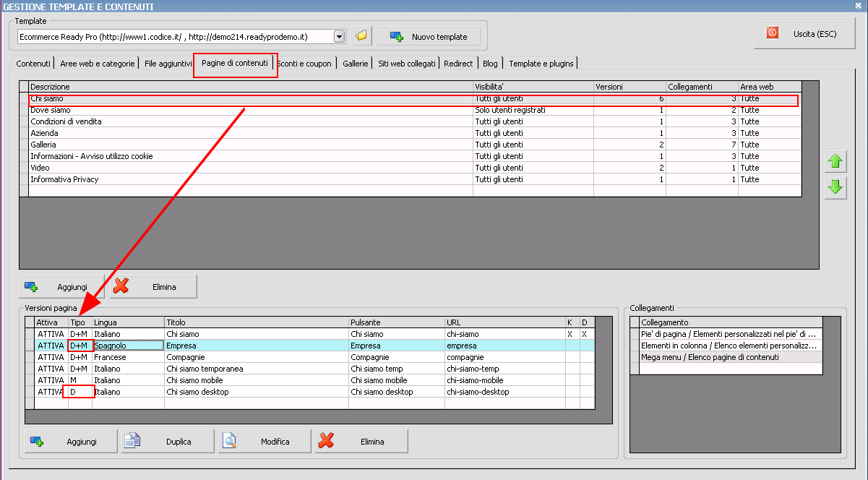Switch to the Gallerie tab

point(356,64)
